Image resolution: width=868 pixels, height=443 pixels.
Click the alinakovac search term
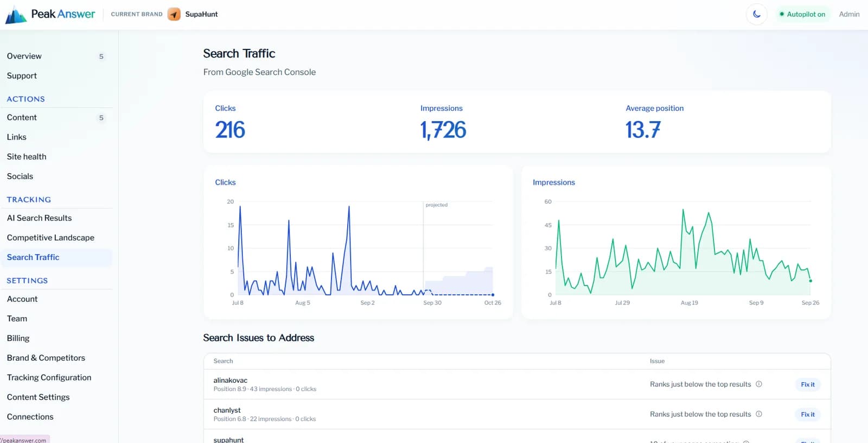tap(230, 380)
